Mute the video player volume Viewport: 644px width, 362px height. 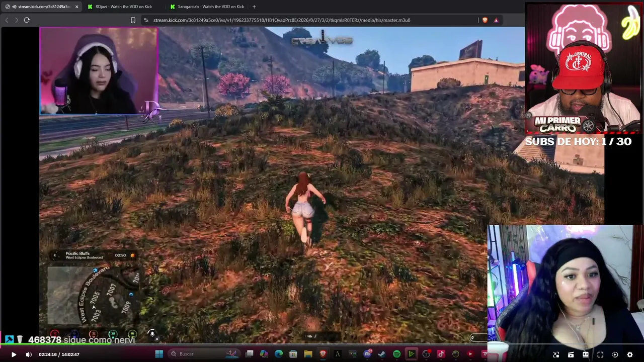coord(29,354)
